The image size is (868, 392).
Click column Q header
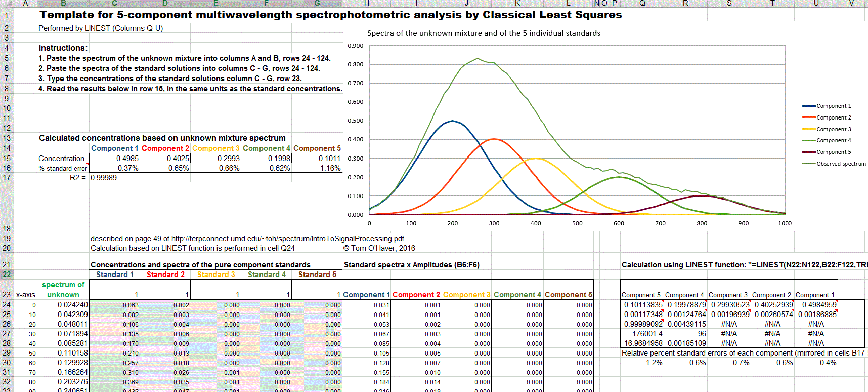(642, 3)
